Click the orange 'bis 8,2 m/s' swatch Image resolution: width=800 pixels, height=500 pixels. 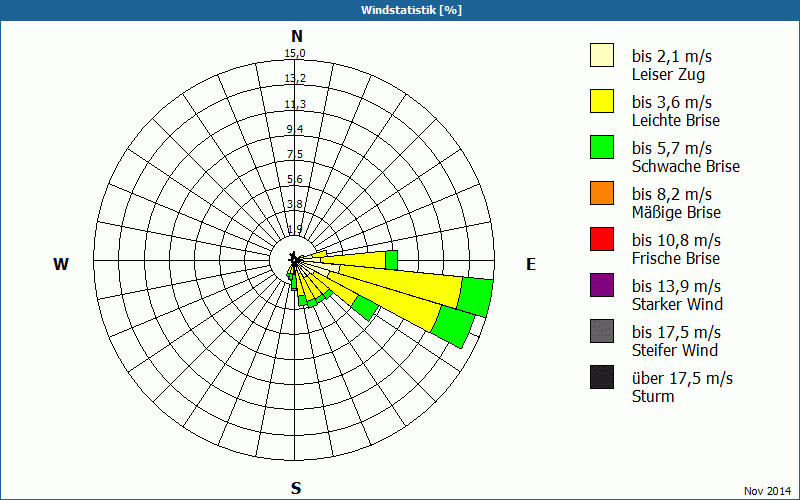602,193
